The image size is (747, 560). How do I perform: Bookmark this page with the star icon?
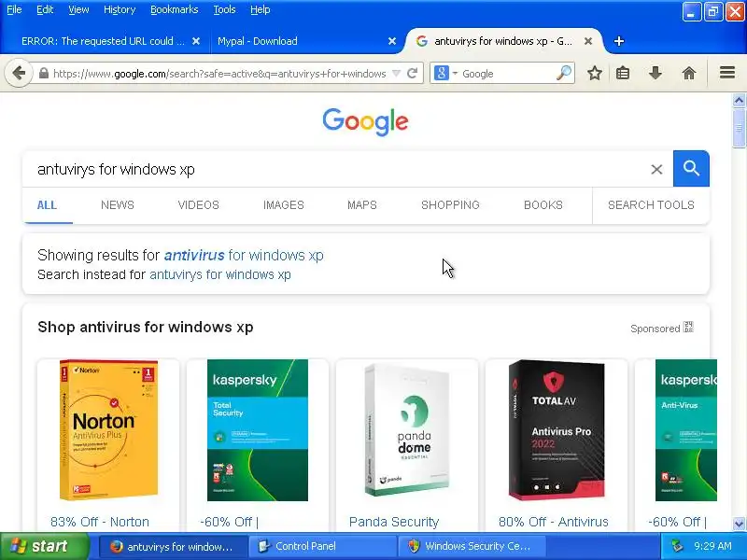[x=594, y=74]
